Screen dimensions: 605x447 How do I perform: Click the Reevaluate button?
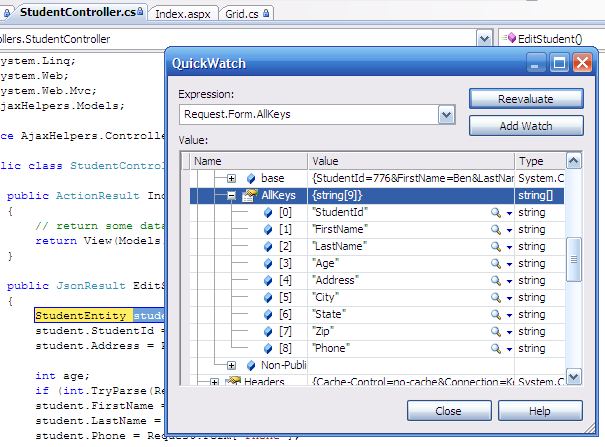(525, 99)
